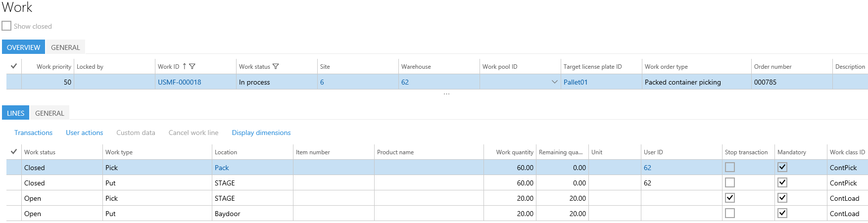Toggle Mandatory checkbox on the Baydoor line
Image resolution: width=868 pixels, height=223 pixels.
[x=782, y=213]
